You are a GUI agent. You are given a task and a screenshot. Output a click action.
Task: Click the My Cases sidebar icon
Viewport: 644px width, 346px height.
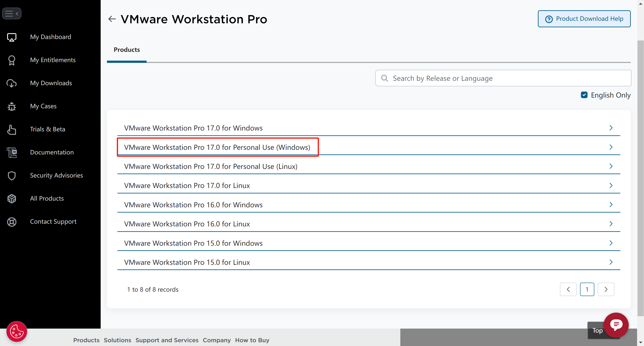[x=12, y=106]
